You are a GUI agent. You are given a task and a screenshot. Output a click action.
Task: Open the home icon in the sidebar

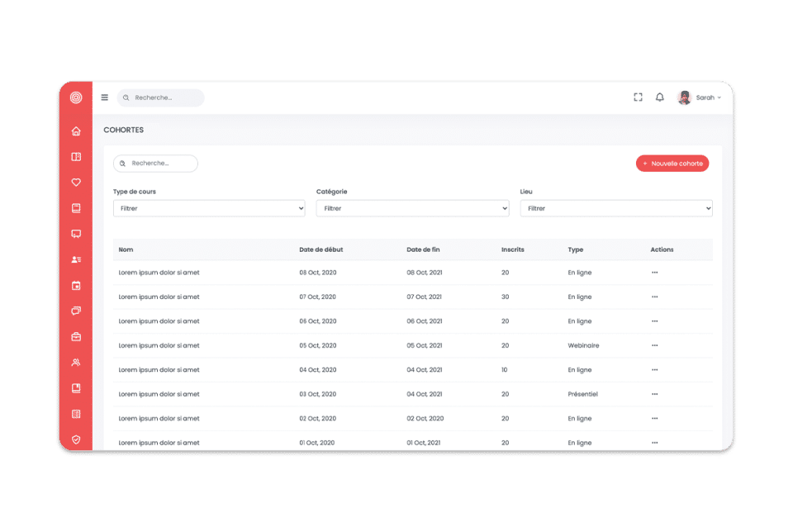click(x=76, y=131)
